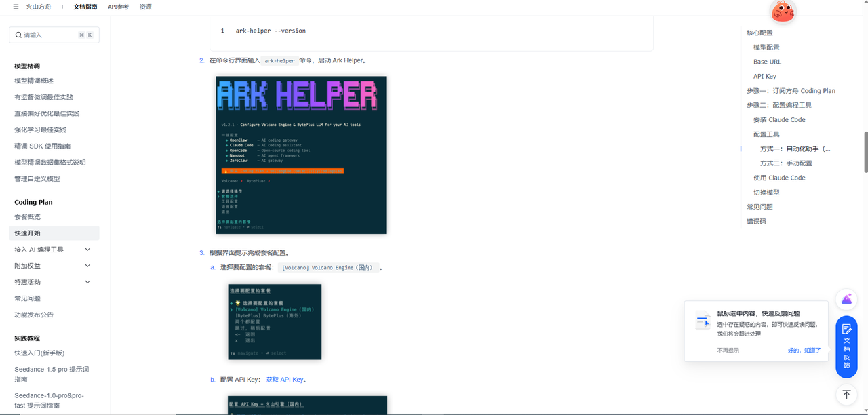Screen dimensions: 868x415
Task: Open Seedance-1.5-pro 提示词指南
Action: tap(52, 375)
